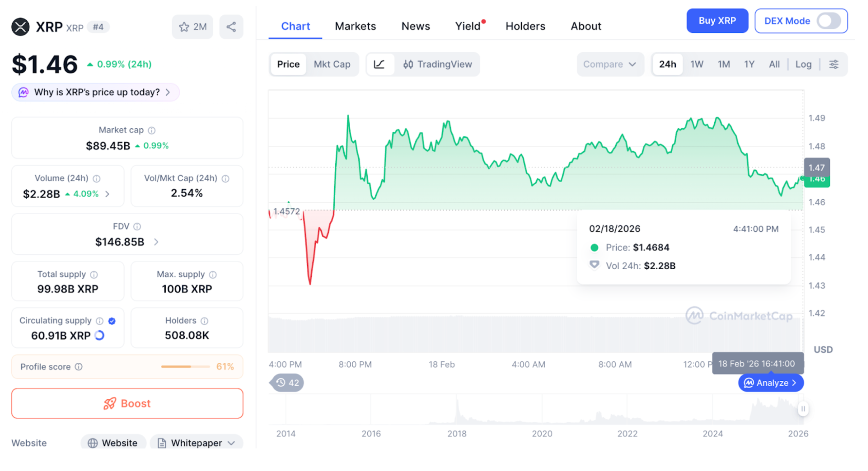
Task: Click the #4 rank badge
Action: point(98,27)
